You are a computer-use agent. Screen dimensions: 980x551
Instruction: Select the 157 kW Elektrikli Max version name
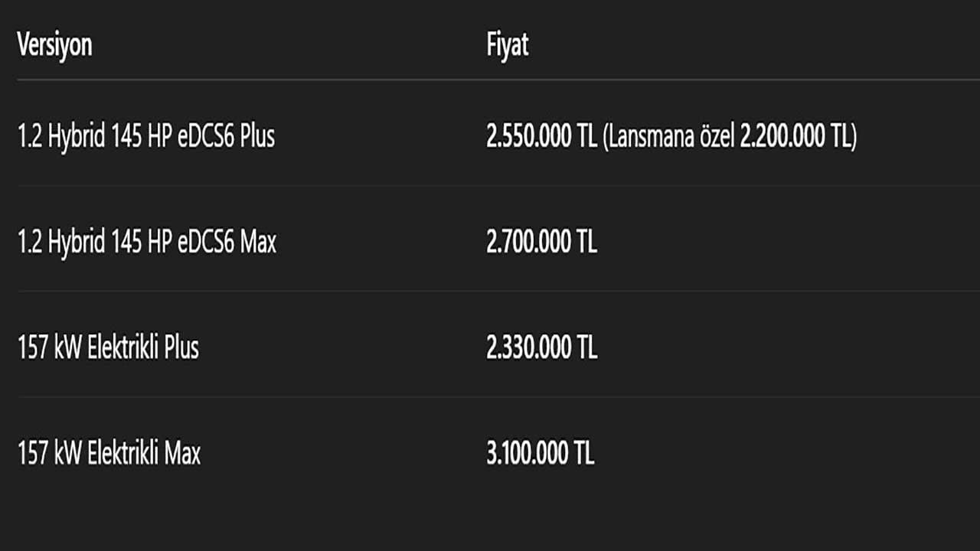point(109,454)
